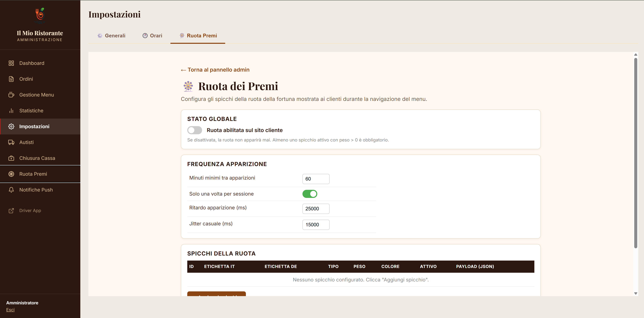Click the STATO GLOBALE section heading
Viewport: 644px width, 318px height.
click(x=212, y=119)
